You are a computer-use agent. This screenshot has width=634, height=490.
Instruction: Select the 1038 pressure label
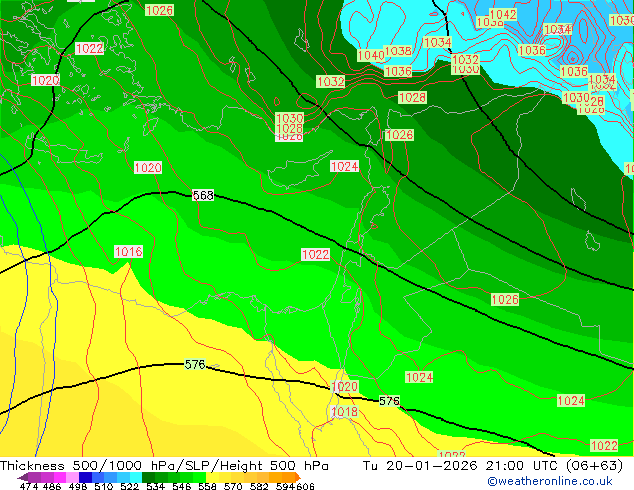(x=398, y=51)
